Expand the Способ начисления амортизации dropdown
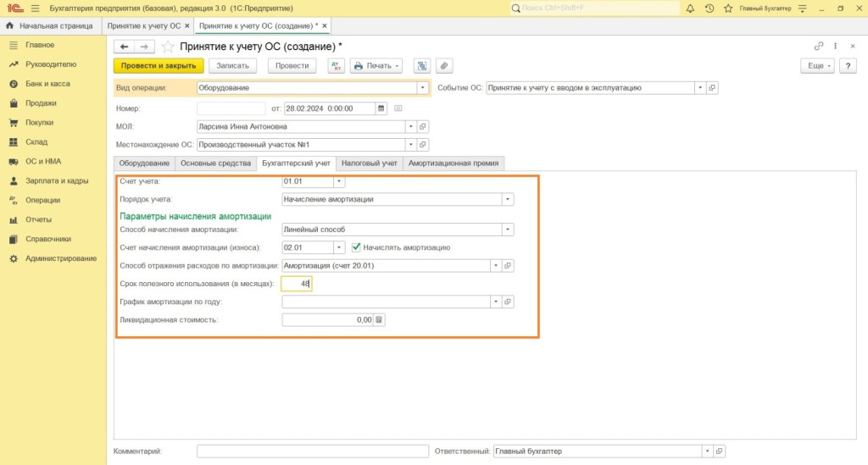 click(x=508, y=229)
